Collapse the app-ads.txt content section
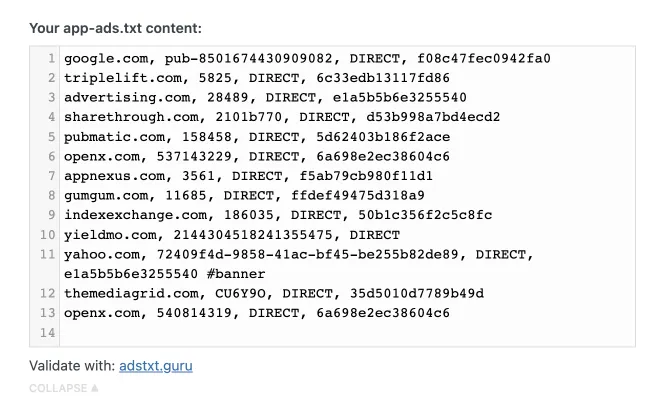Image resolution: width=662 pixels, height=399 pixels. coord(63,388)
